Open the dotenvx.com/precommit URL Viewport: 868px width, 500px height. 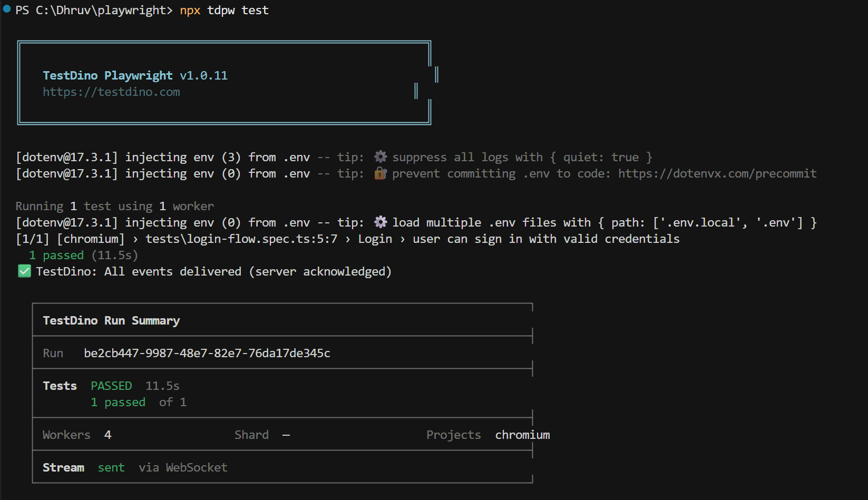click(x=717, y=174)
